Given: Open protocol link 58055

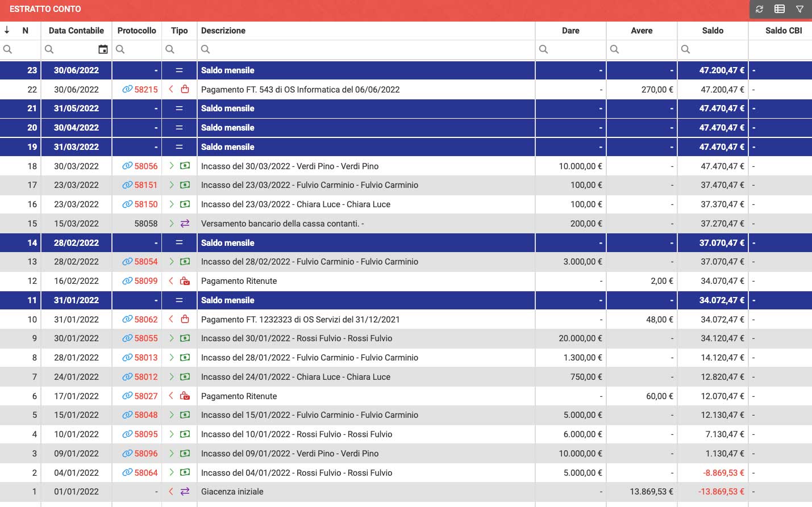Looking at the screenshot, I should click(x=146, y=338).
